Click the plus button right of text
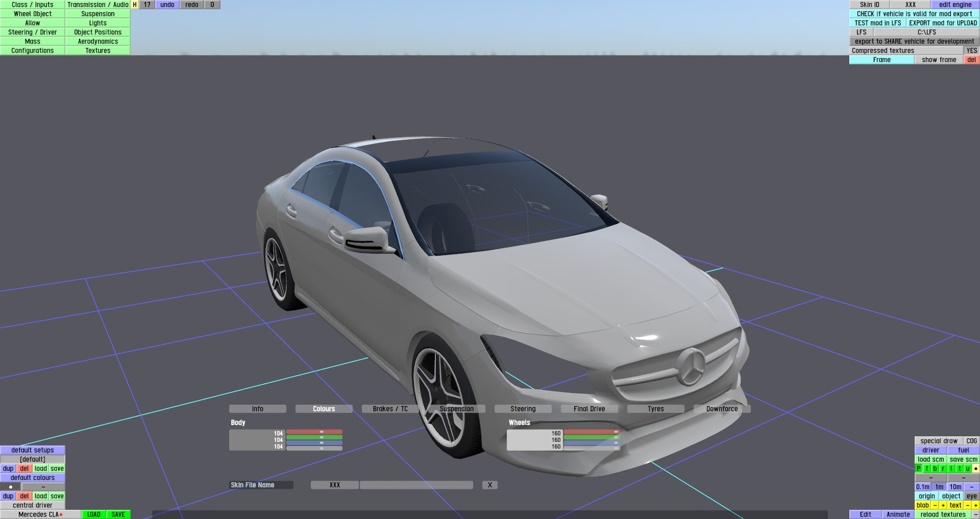The height and width of the screenshot is (519, 980). point(976,505)
